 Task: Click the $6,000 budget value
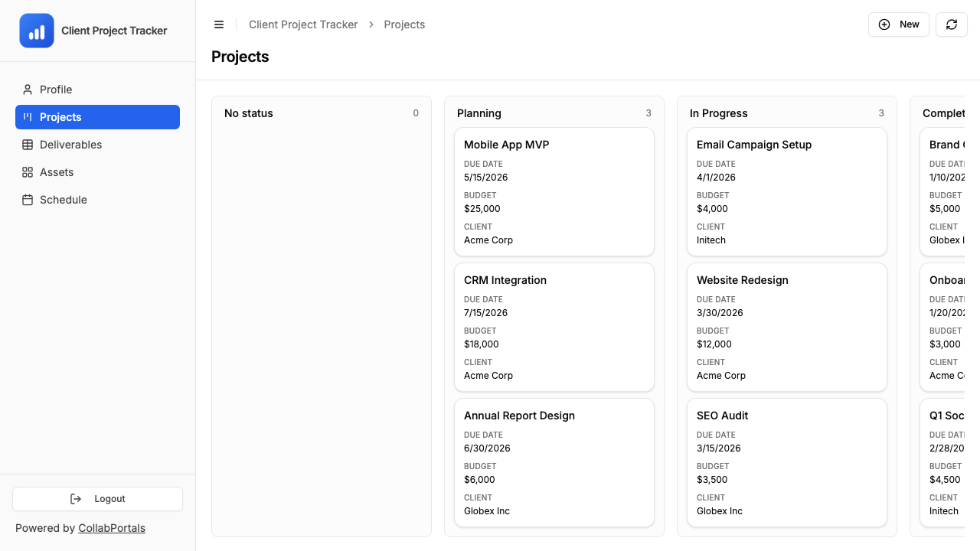tap(479, 480)
